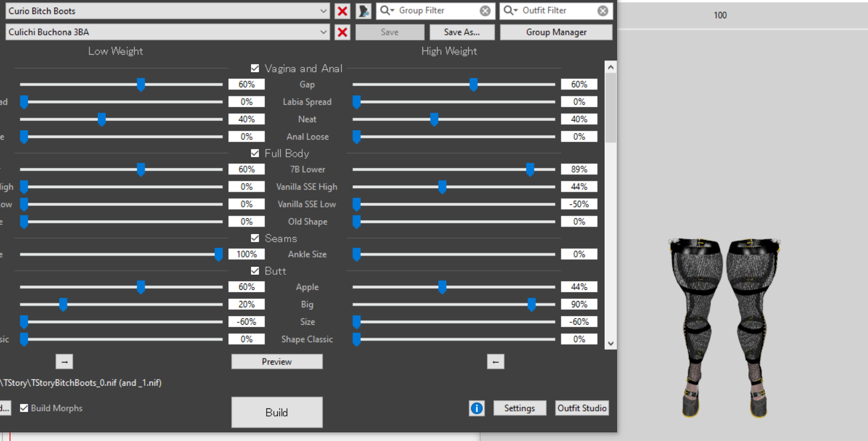Copy low weight values to high with right arrow
Viewport: 868px width, 441px height.
pyautogui.click(x=64, y=361)
